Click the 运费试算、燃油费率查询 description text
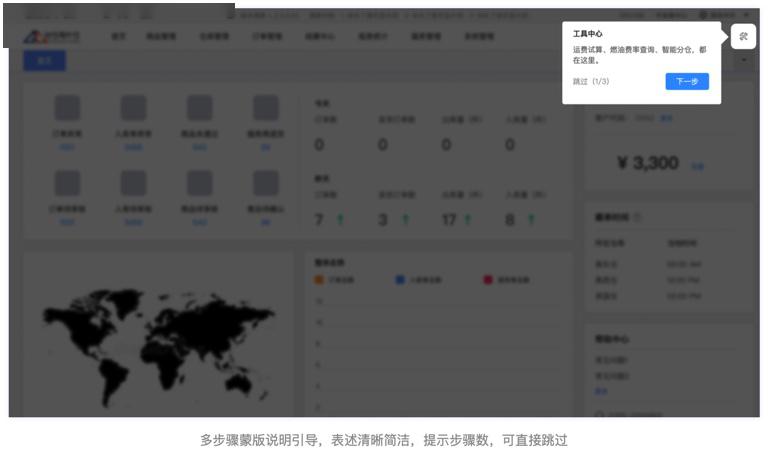 pyautogui.click(x=640, y=55)
